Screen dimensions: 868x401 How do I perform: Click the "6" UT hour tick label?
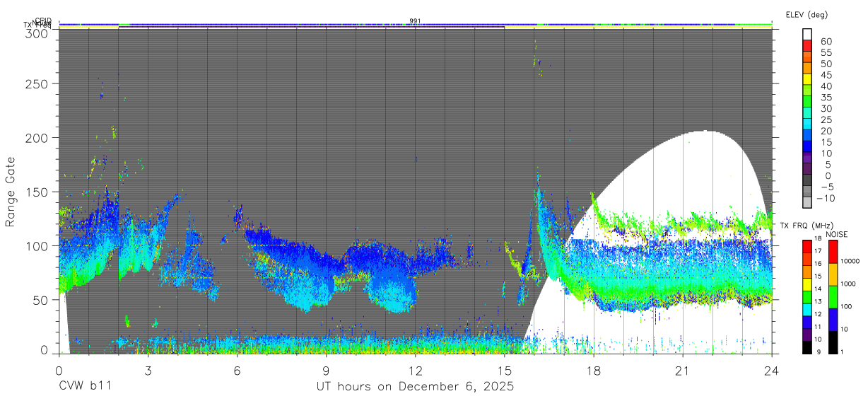[237, 370]
